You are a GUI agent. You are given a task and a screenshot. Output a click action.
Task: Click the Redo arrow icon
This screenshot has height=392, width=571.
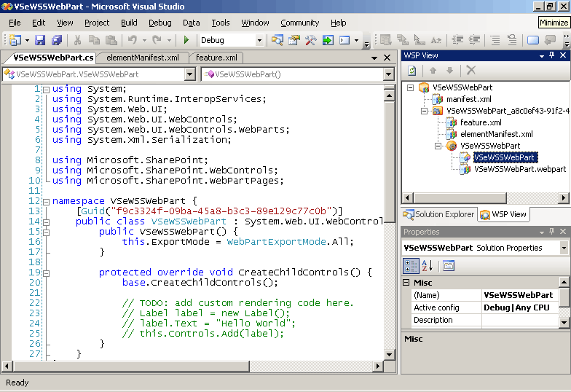coord(157,40)
